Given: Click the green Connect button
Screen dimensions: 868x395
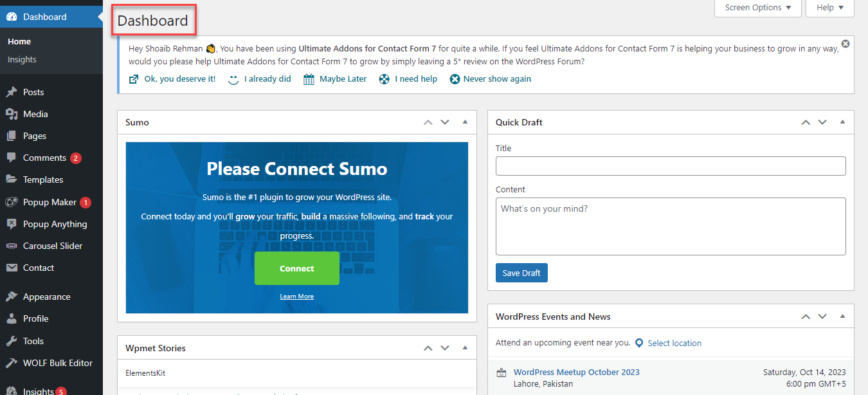Looking at the screenshot, I should [x=297, y=268].
